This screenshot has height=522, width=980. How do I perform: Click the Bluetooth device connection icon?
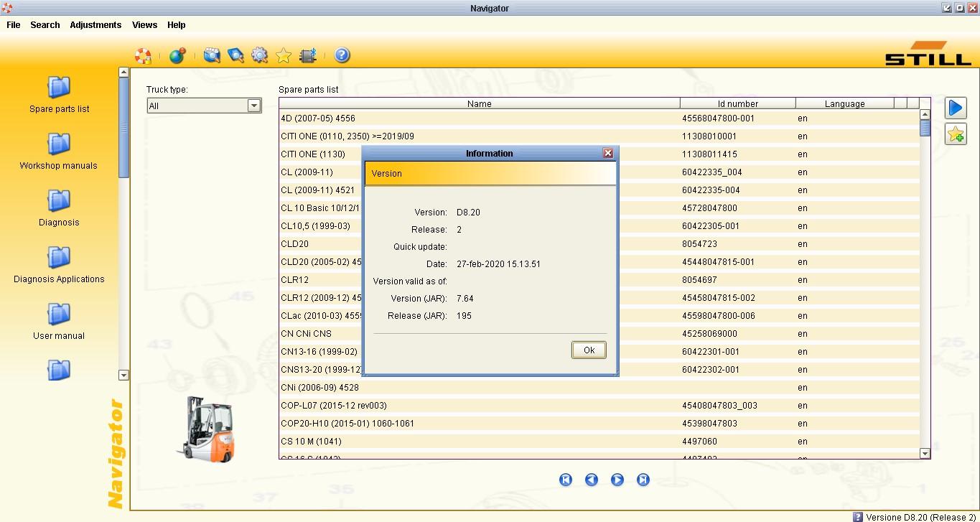tap(308, 55)
